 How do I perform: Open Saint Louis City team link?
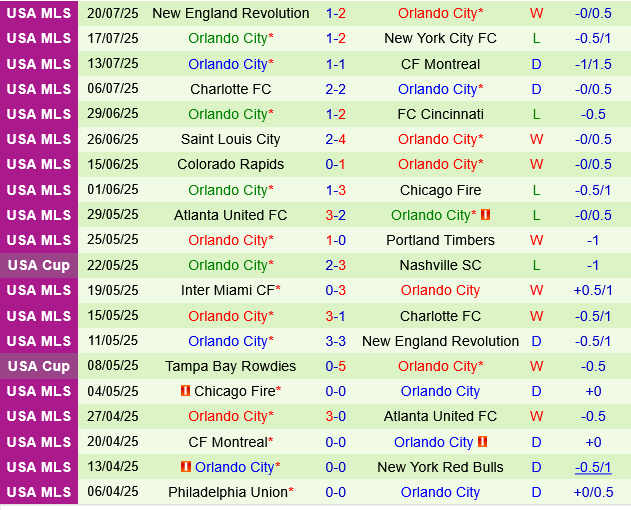[230, 139]
